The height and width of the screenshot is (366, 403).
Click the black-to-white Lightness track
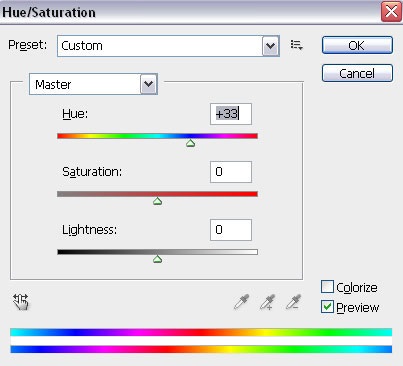157,252
